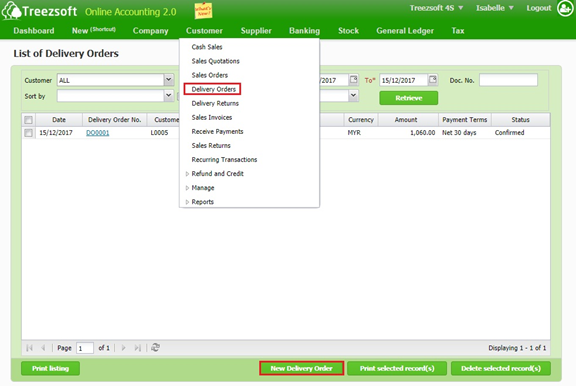Open the Sort by dropdown
The height and width of the screenshot is (386, 576).
point(169,95)
